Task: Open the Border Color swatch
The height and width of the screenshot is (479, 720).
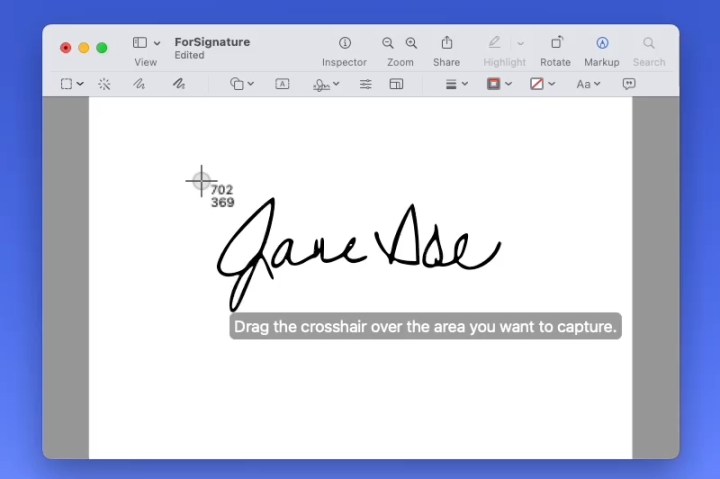Action: pos(498,84)
